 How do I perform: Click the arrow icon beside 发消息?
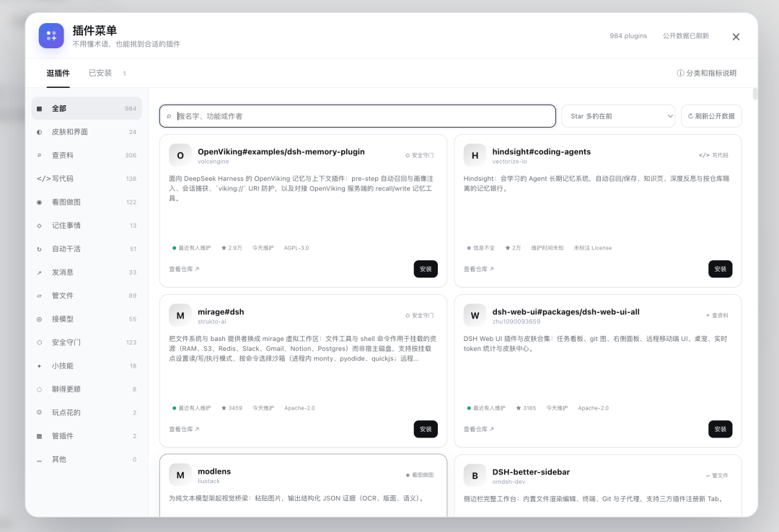[39, 272]
